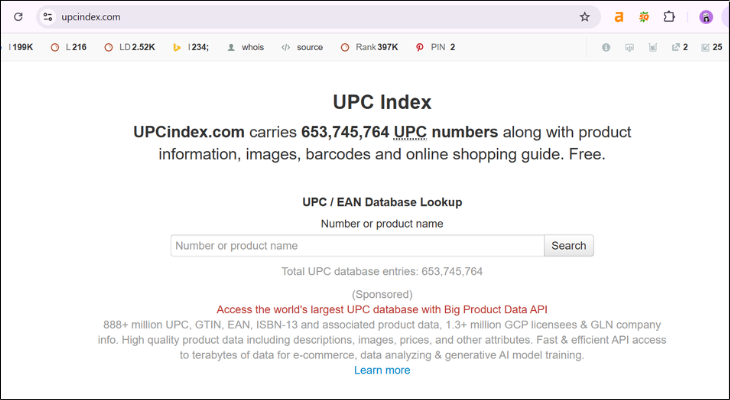The height and width of the screenshot is (400, 730).
Task: Open the LD 2.52K metric
Action: (x=130, y=47)
